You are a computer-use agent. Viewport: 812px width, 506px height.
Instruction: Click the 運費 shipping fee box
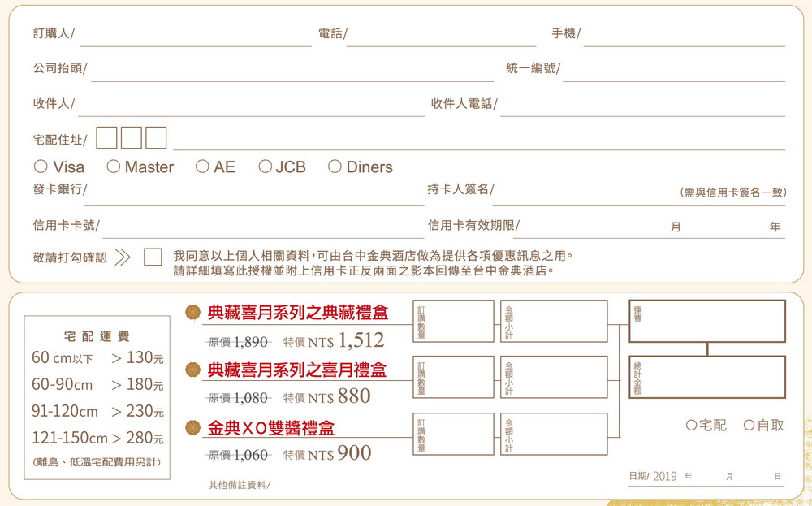[x=707, y=321]
